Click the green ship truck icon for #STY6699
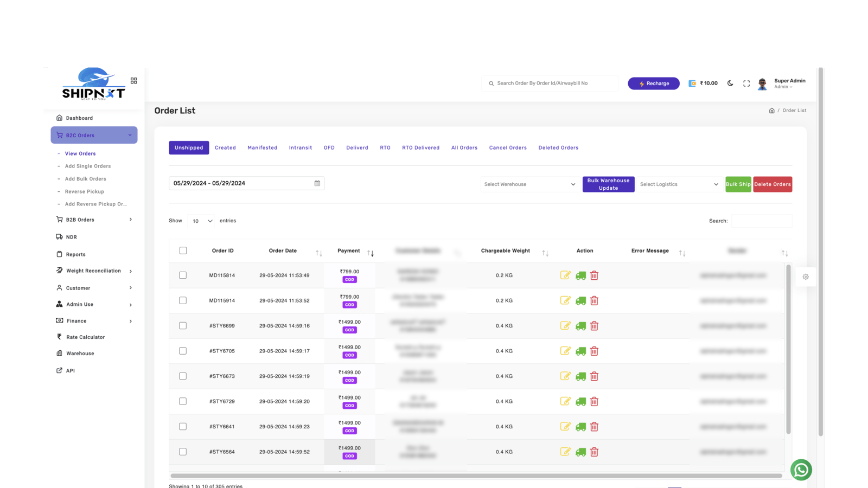 (x=580, y=326)
